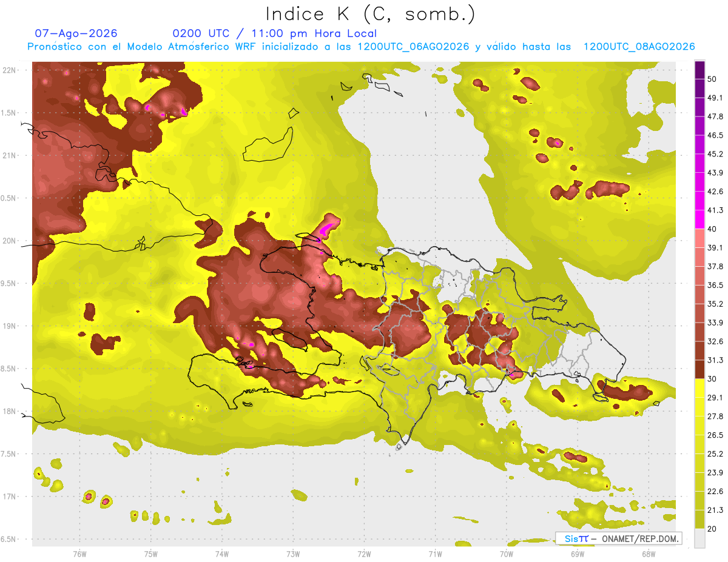Image resolution: width=728 pixels, height=562 pixels.
Task: Click the colorbar value '40'
Action: pos(713,229)
